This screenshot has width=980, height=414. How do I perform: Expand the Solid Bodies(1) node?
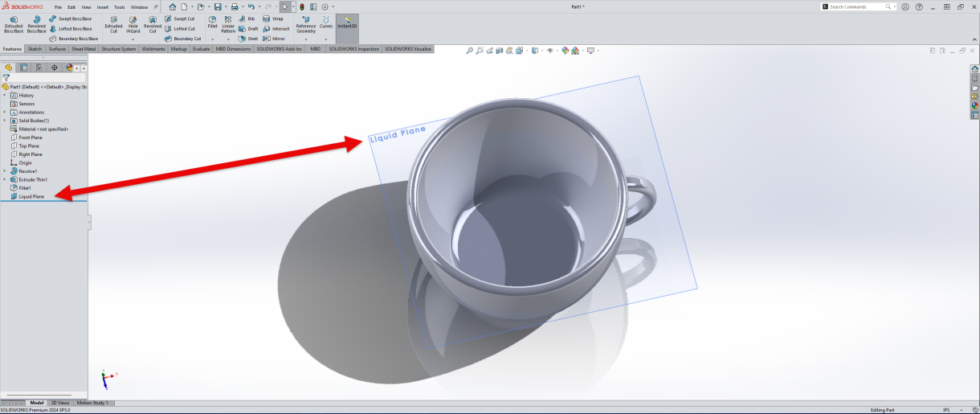tap(5, 121)
